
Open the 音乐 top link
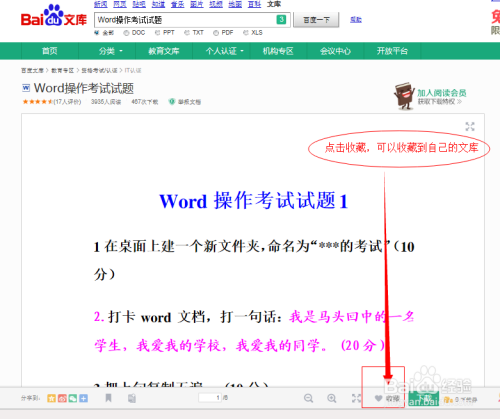click(x=178, y=4)
